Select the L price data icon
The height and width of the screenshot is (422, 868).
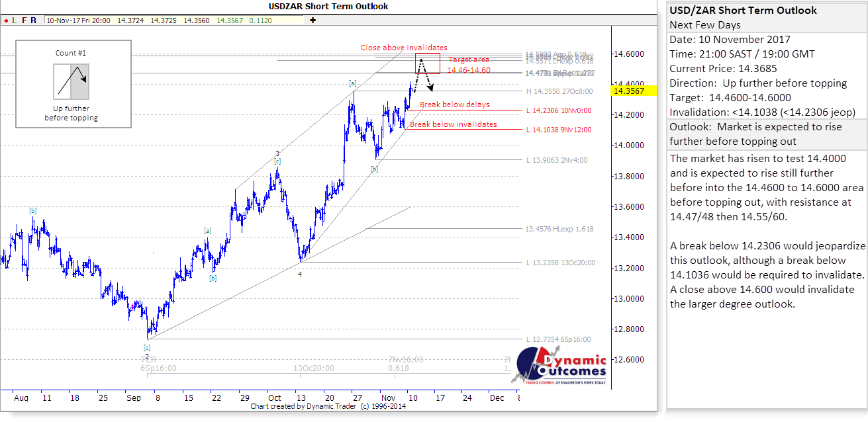[x=14, y=21]
